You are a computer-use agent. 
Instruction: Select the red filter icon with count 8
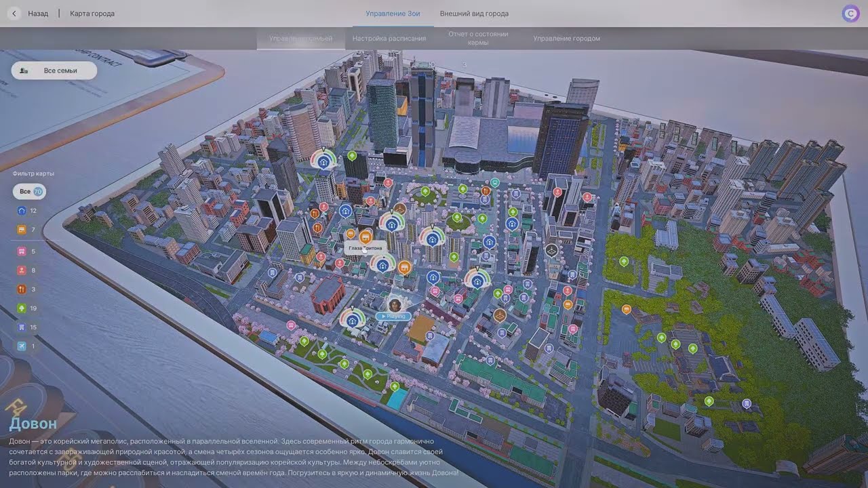(22, 270)
